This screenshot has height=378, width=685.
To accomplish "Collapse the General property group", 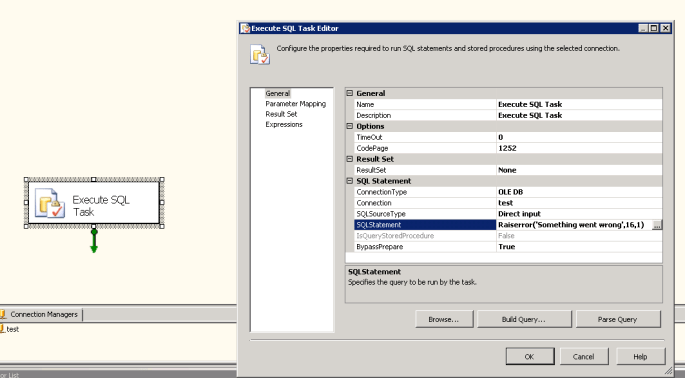I will pos(349,93).
